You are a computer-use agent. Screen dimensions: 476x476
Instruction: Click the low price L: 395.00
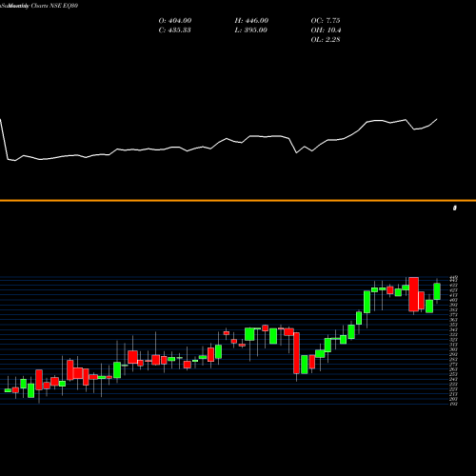[250, 30]
